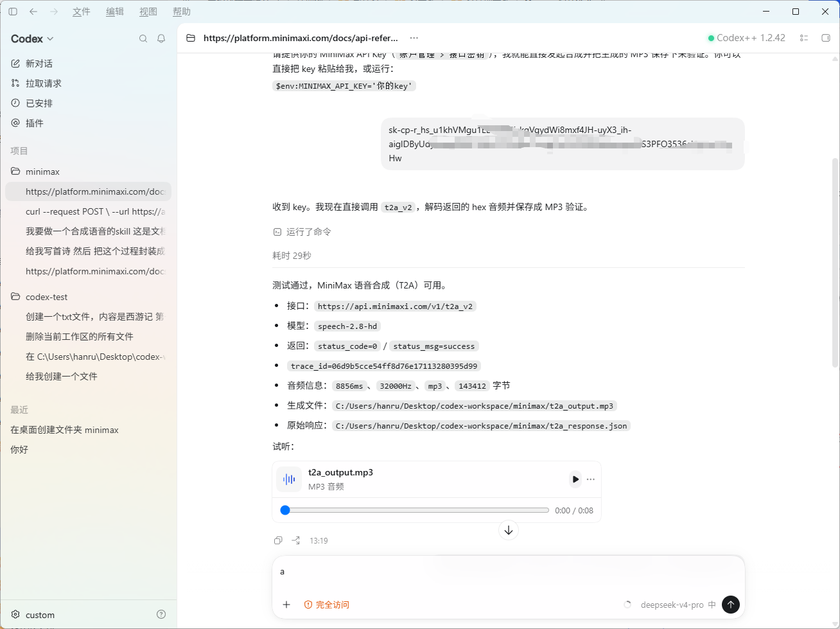Click the plus attachment icon in the input box
Image resolution: width=840 pixels, height=629 pixels.
[286, 605]
